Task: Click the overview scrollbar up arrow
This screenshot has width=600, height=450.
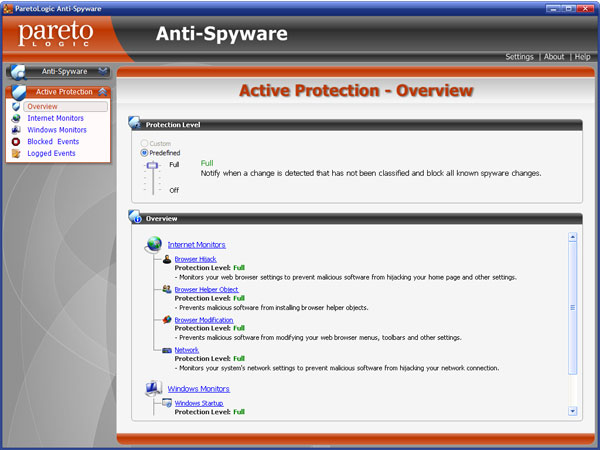Action: click(x=572, y=237)
